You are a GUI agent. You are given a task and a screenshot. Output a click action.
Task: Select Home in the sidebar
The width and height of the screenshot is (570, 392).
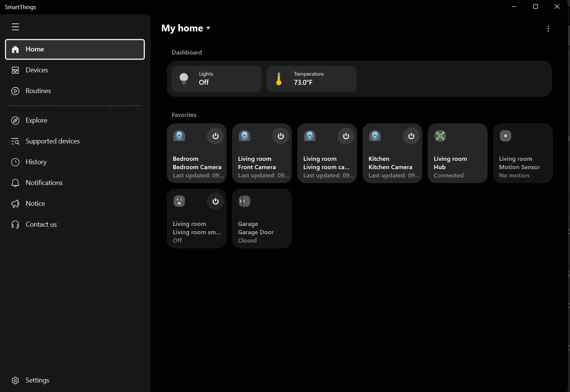tap(75, 49)
